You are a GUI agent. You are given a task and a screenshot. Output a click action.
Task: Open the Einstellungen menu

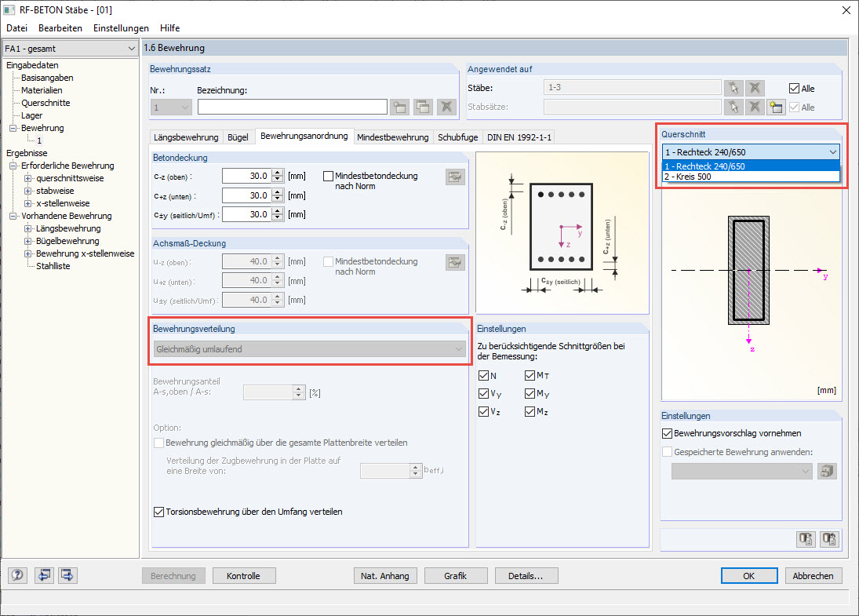pyautogui.click(x=121, y=28)
